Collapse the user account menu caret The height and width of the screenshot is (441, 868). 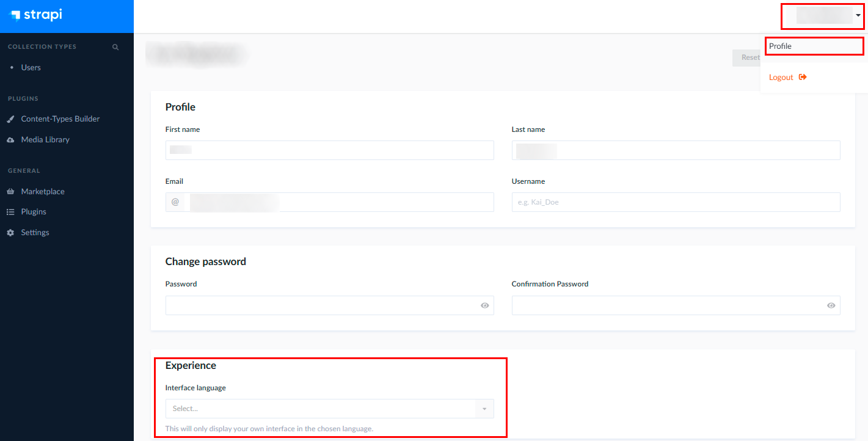coord(858,16)
